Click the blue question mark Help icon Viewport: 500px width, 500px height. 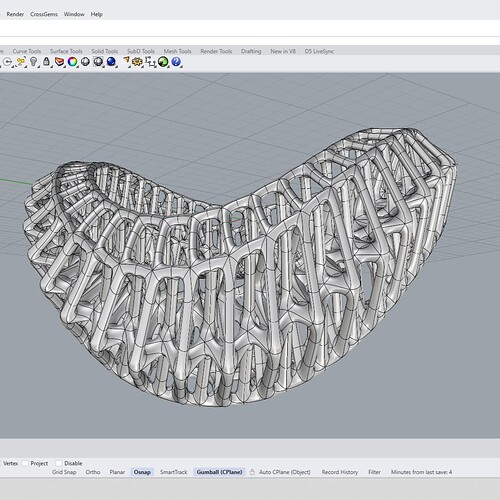click(176, 62)
